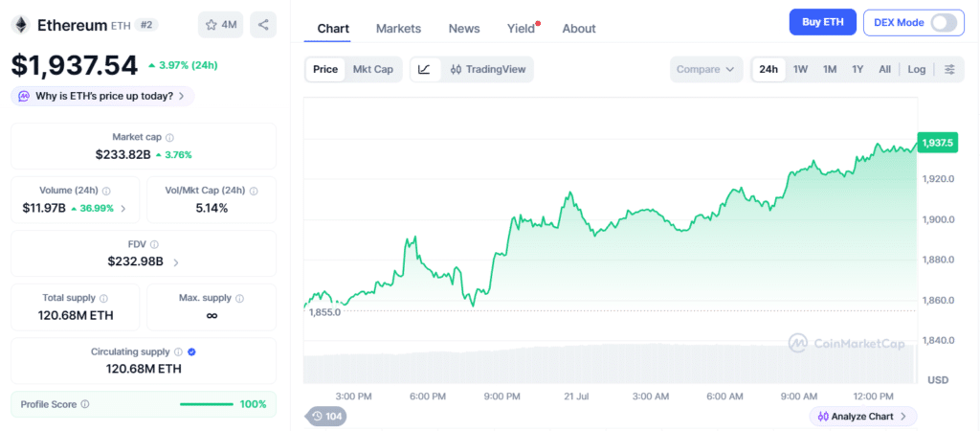Screen dimensions: 980x431
Task: Click the $11.97B volume value
Action: pyautogui.click(x=44, y=208)
